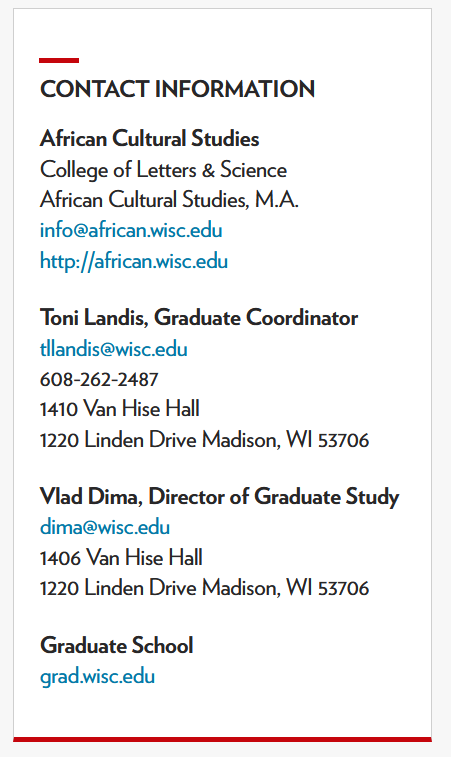451x757 pixels.
Task: Click Linden Drive address under Toni Landis
Action: pyautogui.click(x=204, y=440)
